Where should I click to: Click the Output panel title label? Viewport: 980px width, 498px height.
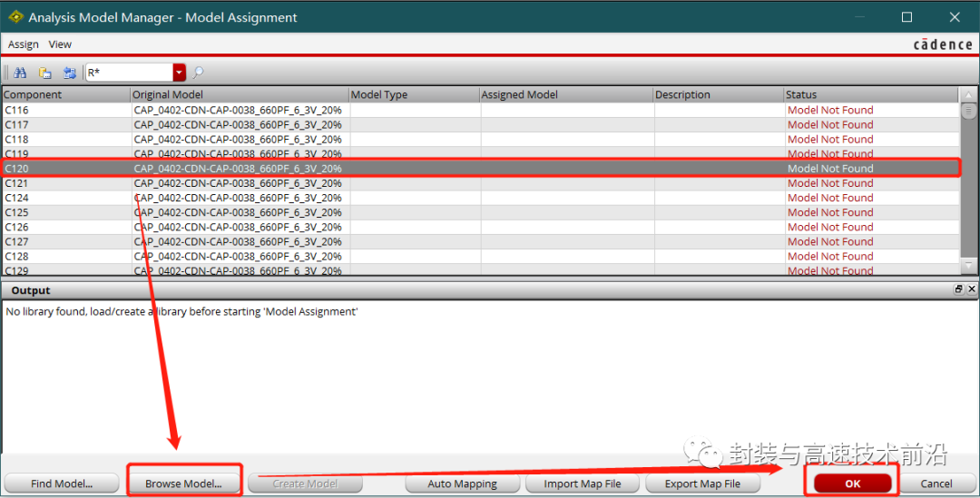pyautogui.click(x=31, y=290)
